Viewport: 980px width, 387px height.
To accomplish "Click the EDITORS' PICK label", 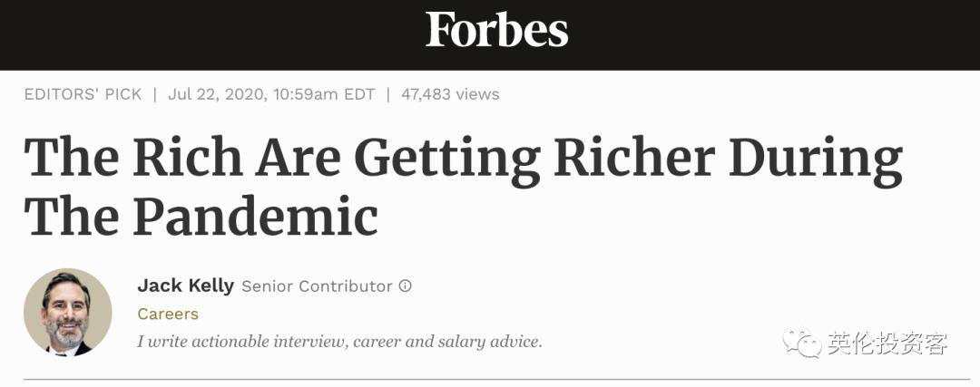I will point(83,94).
